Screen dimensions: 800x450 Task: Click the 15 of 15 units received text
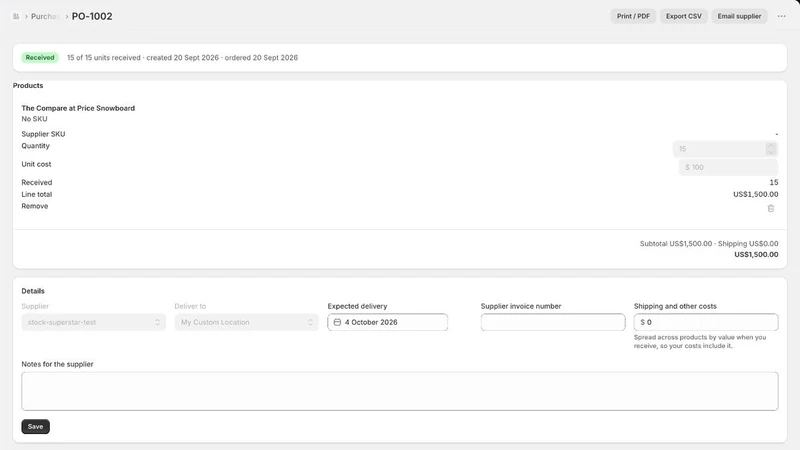[104, 58]
